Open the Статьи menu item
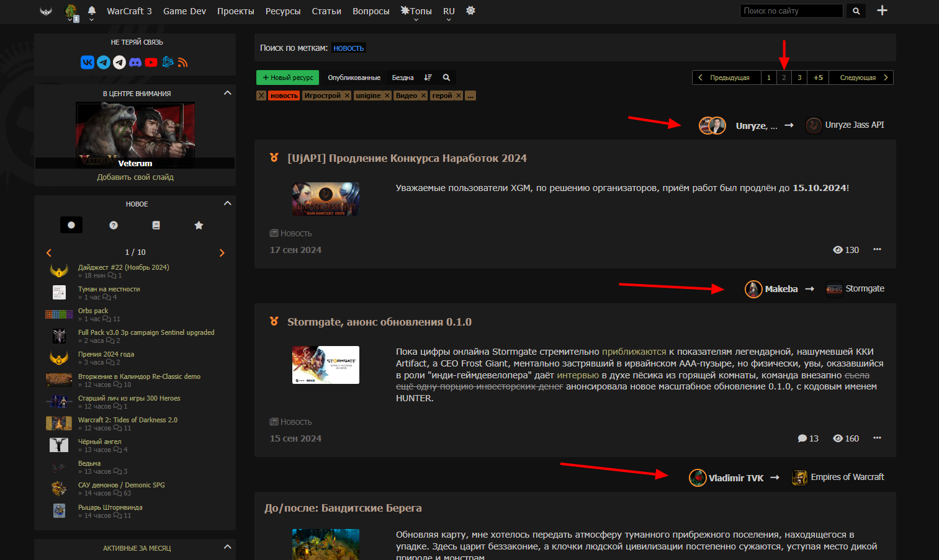The image size is (939, 560). point(326,11)
